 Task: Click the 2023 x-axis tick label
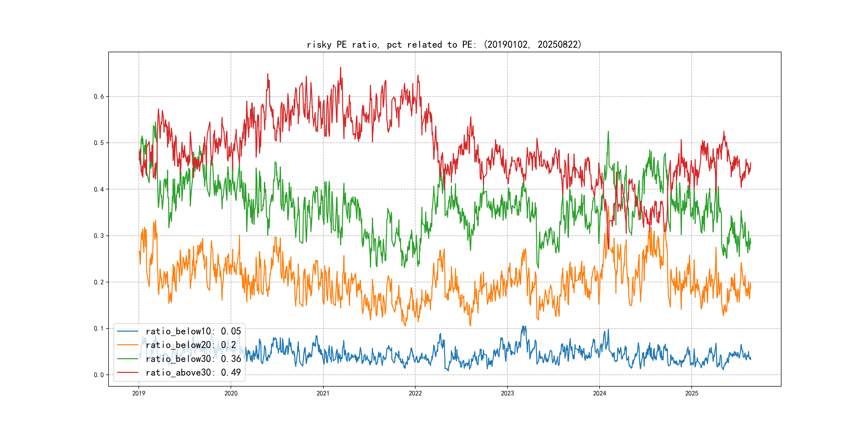click(507, 393)
